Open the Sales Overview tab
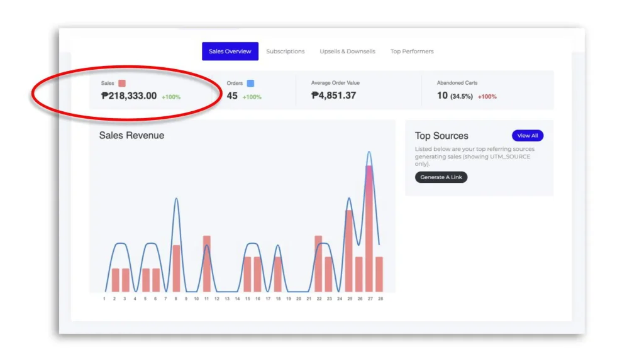Screen dimensions: 644x362 click(230, 52)
